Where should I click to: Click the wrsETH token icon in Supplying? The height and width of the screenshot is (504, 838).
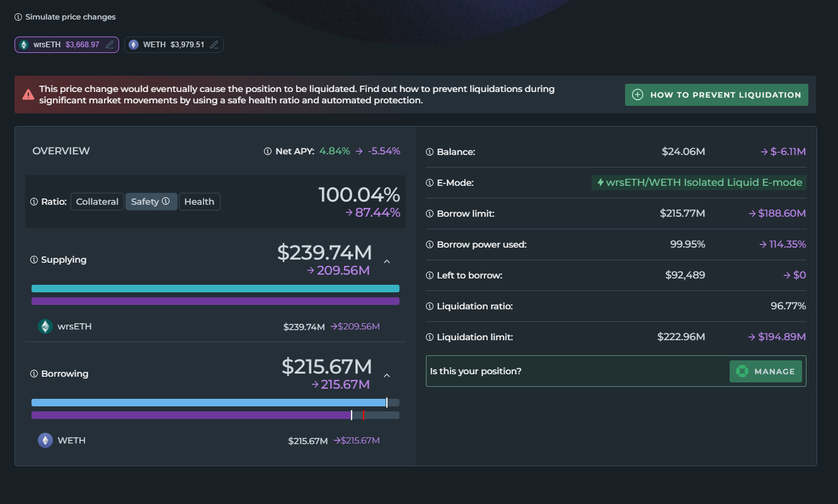[x=45, y=326]
